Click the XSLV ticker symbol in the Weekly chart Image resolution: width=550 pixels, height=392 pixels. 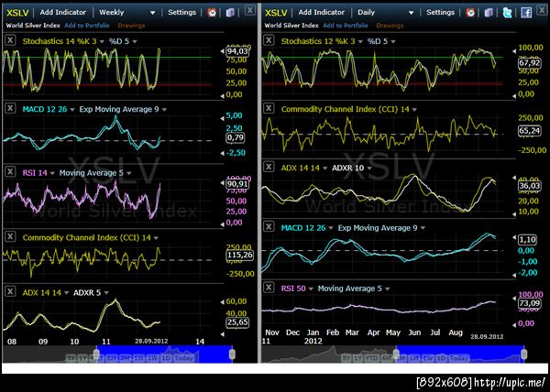17,13
